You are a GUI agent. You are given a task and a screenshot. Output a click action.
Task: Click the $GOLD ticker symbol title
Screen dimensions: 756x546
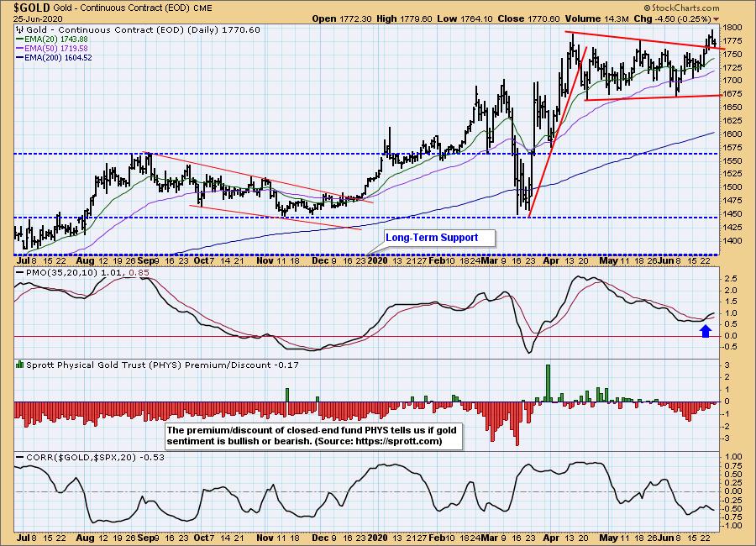32,8
